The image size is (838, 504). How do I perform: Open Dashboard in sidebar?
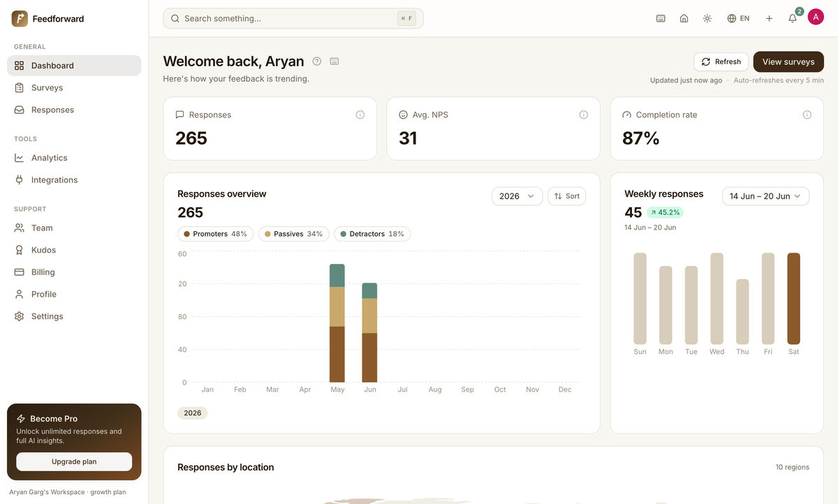click(74, 66)
